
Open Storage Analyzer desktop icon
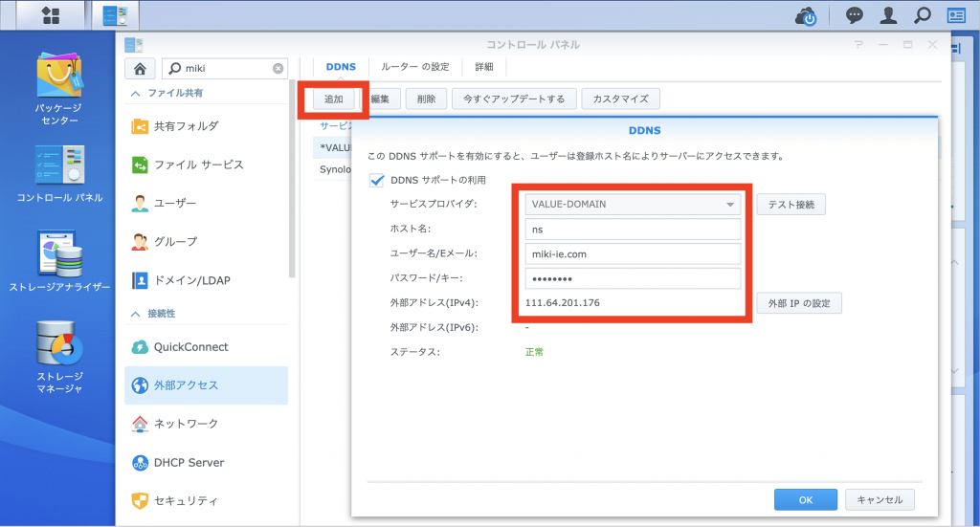point(59,253)
